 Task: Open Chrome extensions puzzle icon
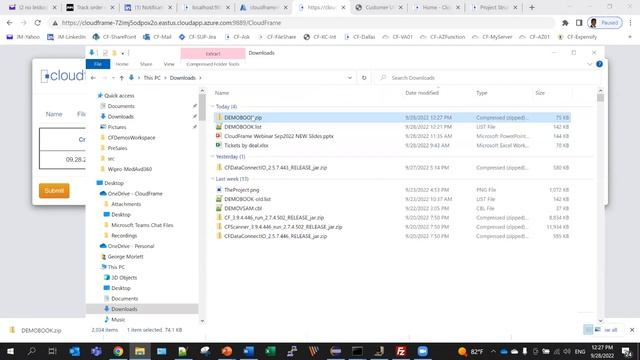[x=565, y=23]
